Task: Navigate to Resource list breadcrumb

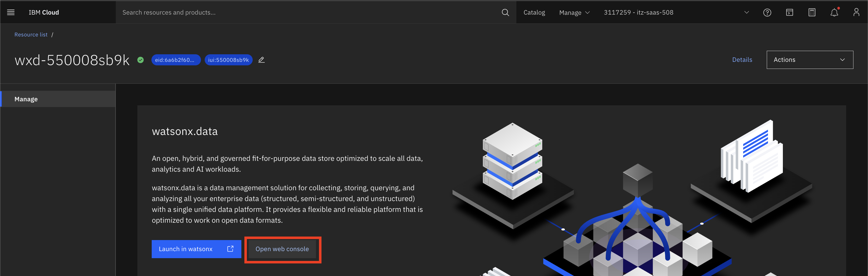Action: point(31,34)
